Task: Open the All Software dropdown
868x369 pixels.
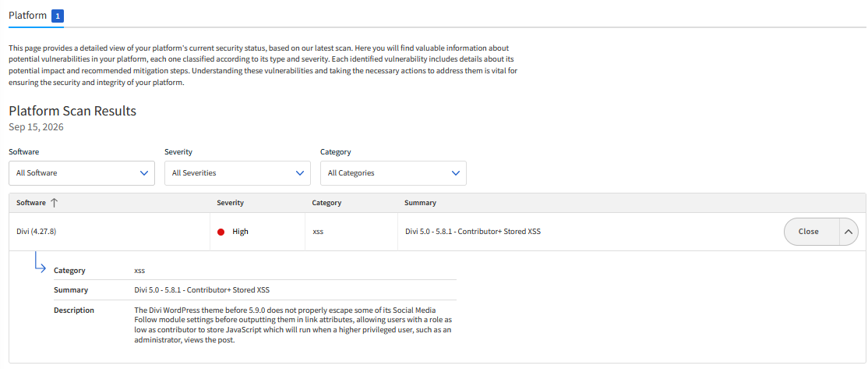Action: click(x=82, y=173)
